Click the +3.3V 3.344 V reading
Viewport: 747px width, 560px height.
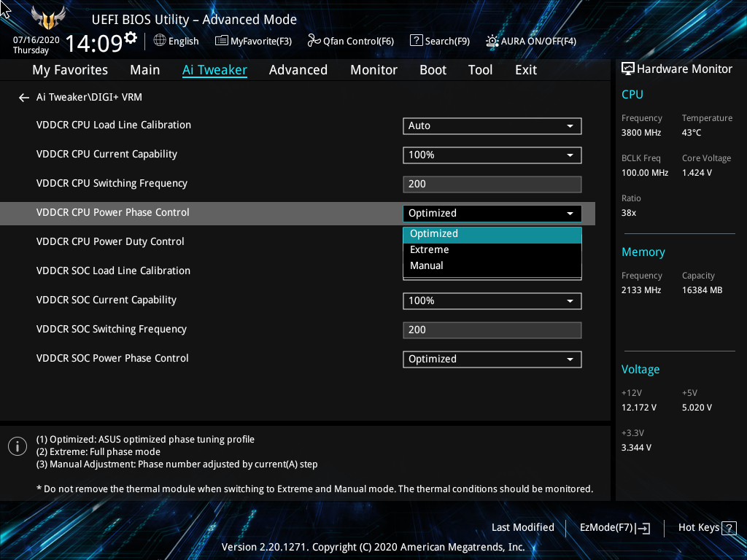click(636, 448)
